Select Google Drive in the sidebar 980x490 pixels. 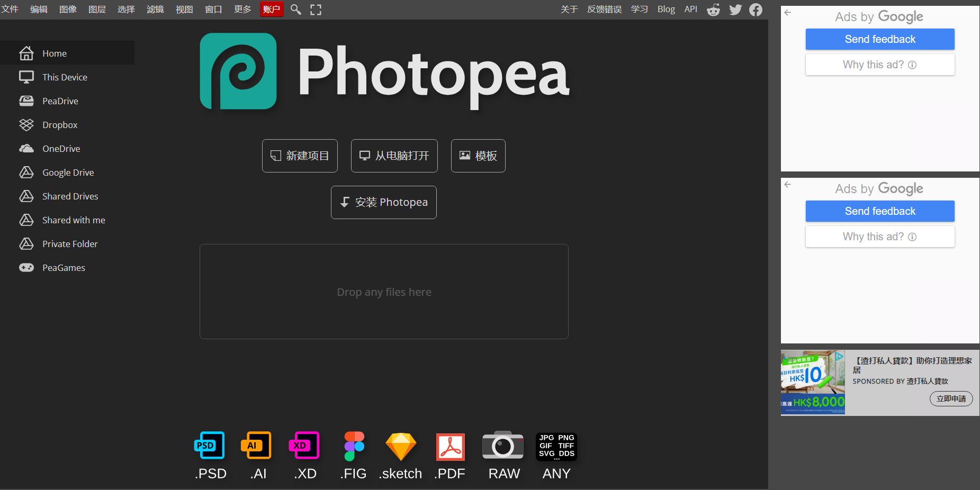[x=68, y=173]
